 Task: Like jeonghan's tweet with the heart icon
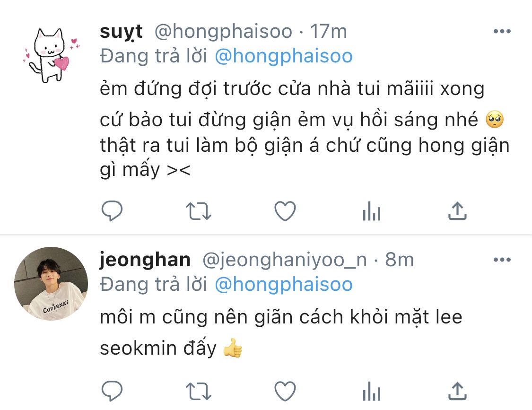tap(285, 391)
